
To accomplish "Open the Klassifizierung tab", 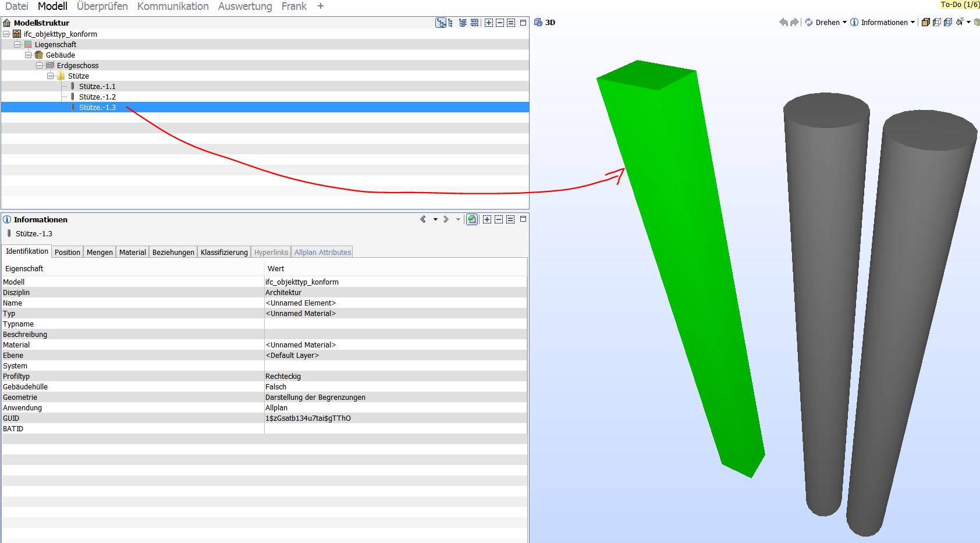I will 224,253.
